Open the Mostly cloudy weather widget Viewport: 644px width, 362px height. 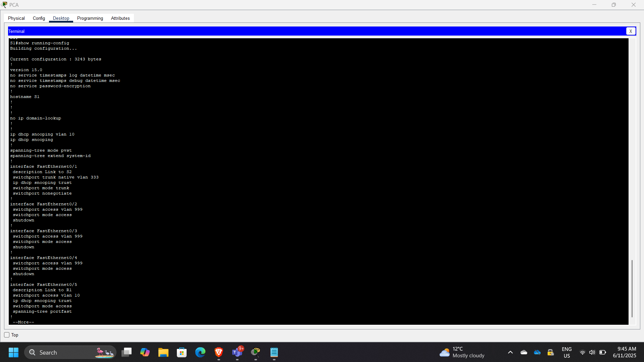[461, 352]
